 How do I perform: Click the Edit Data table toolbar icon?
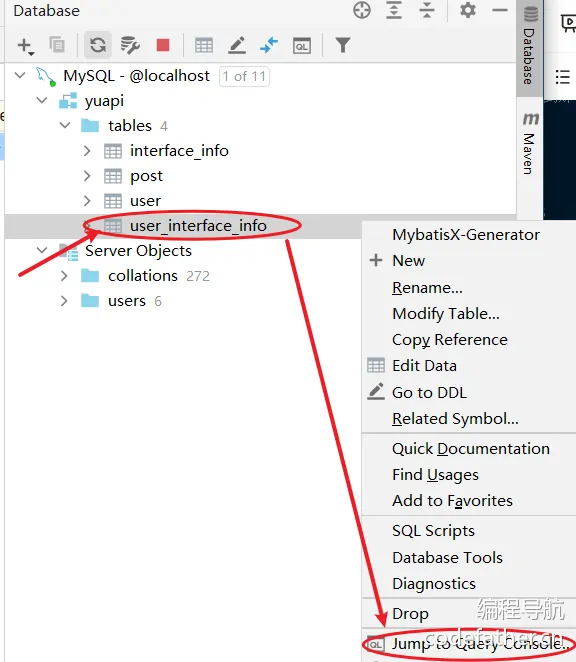tap(204, 45)
